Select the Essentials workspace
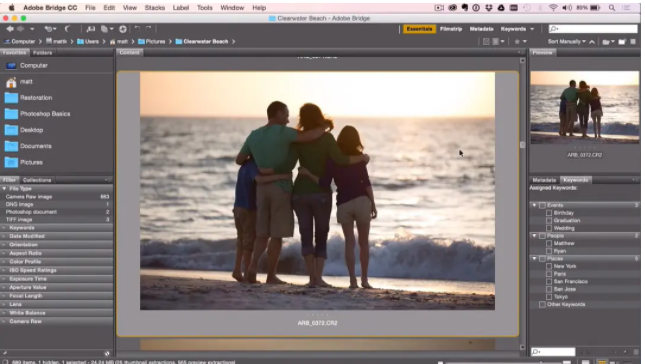Screen dimensions: 645x364 tap(419, 29)
